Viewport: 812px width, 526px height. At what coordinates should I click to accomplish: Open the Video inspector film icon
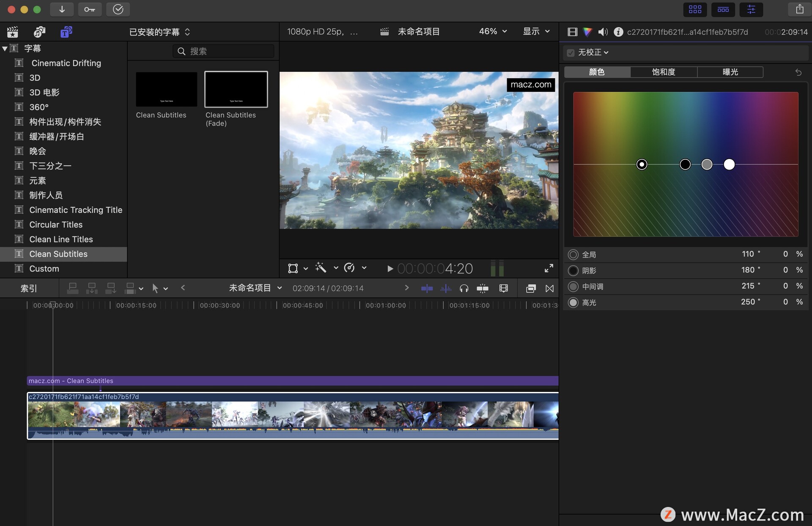(x=572, y=32)
